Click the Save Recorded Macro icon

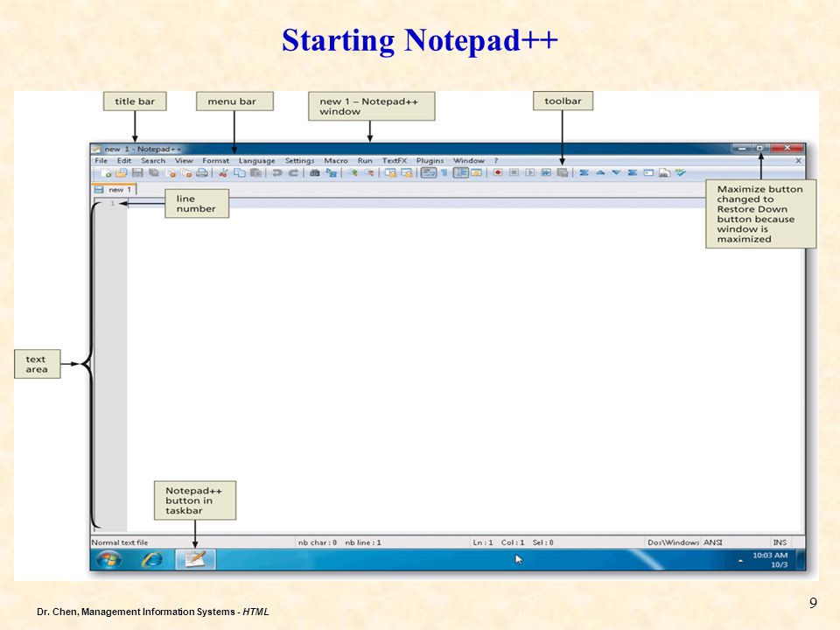tap(562, 173)
